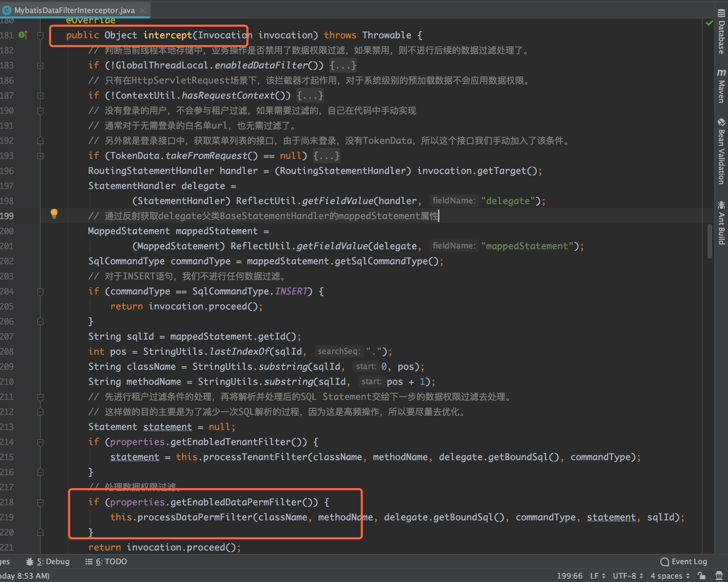728x582 pixels.
Task: Expand the folded block on line 187
Action: tap(40, 96)
